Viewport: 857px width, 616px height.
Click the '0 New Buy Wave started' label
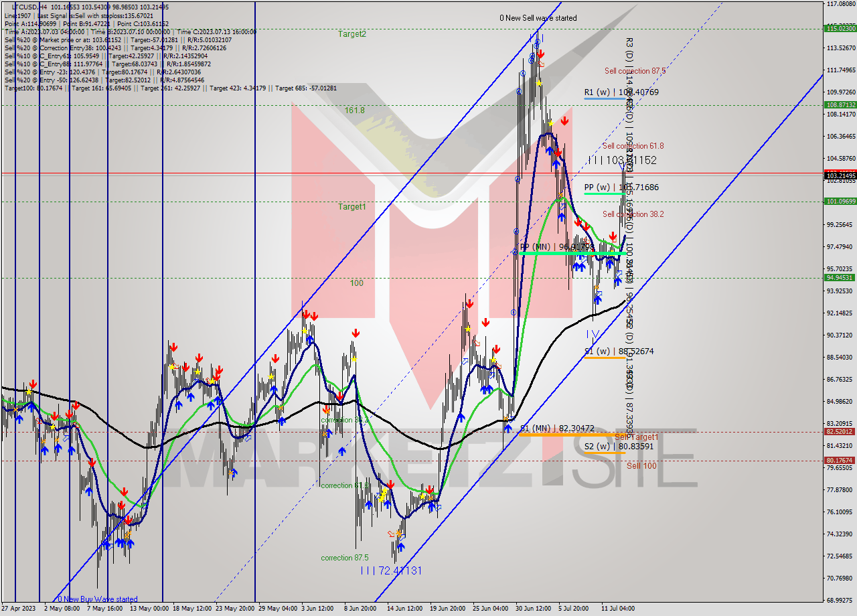pos(98,599)
